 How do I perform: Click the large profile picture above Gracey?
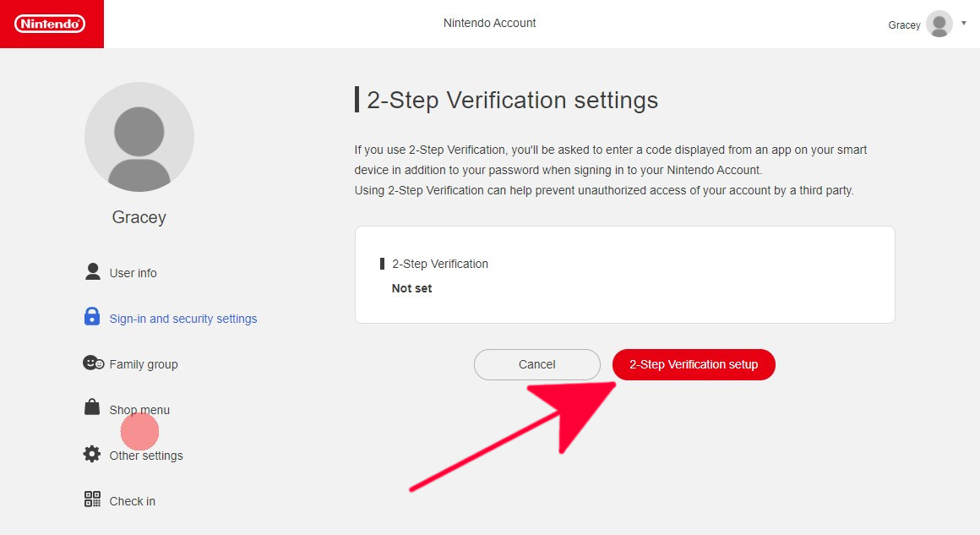(x=139, y=137)
